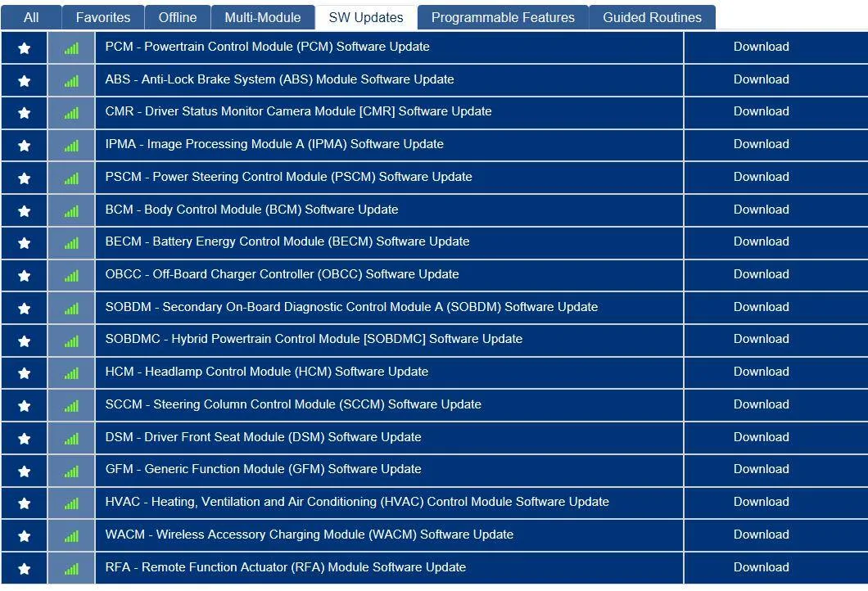
Task: Click signal strength icon in PCM row
Action: [x=71, y=48]
